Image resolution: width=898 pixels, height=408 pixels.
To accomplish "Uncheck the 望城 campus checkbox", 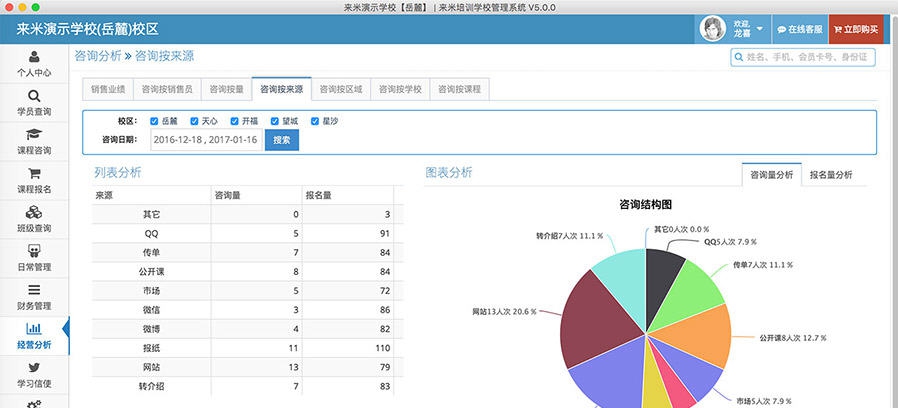I will (x=274, y=121).
